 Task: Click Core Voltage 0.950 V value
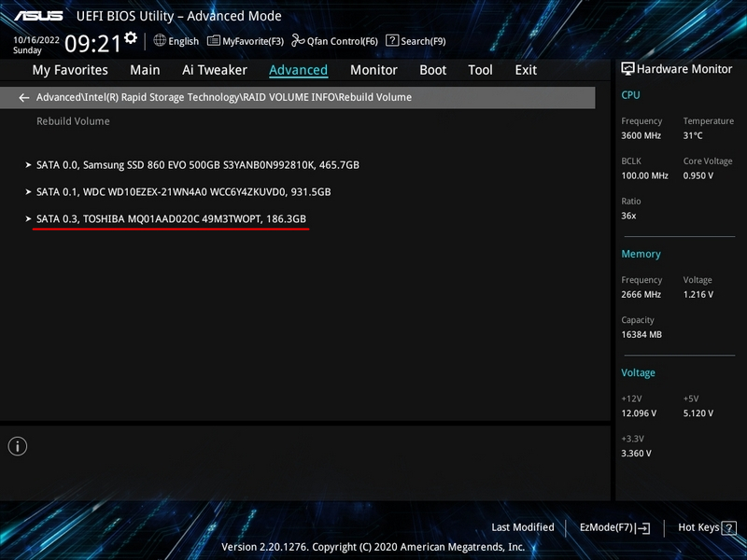point(698,175)
